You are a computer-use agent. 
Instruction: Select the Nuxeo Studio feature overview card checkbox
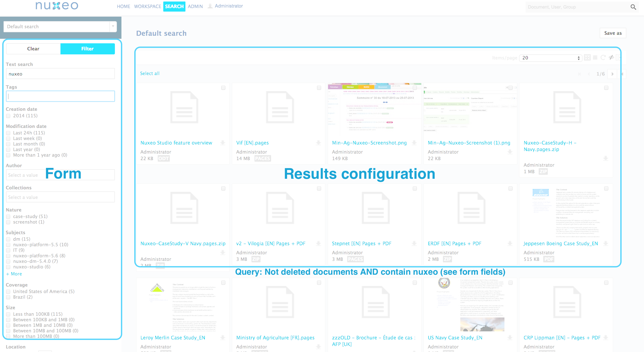[223, 88]
